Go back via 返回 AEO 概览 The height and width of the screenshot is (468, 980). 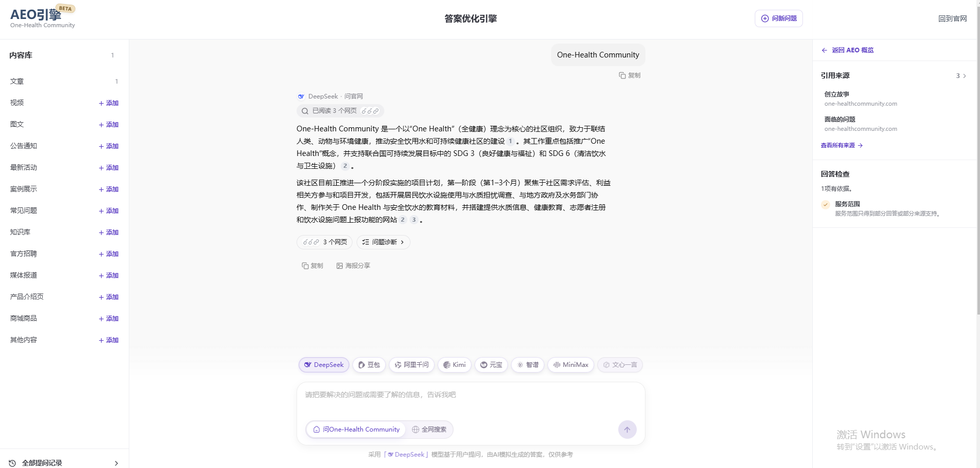click(848, 50)
